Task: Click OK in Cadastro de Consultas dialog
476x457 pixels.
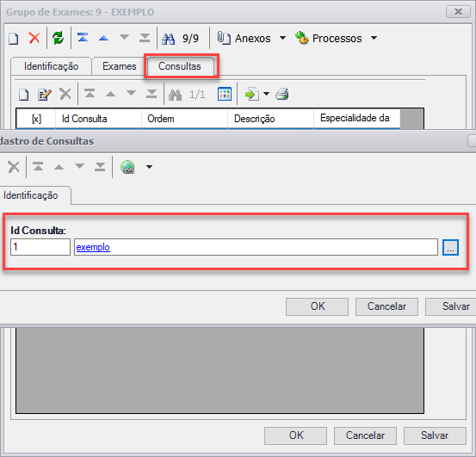Action: coord(317,306)
